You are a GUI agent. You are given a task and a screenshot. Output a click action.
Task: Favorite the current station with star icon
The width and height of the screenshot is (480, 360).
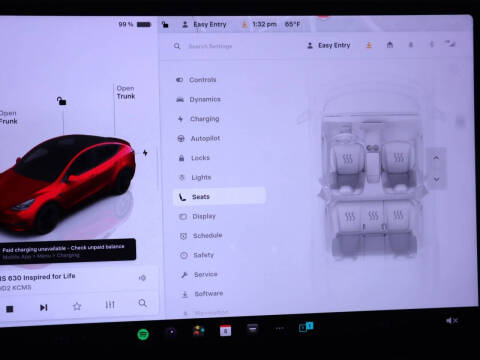click(x=77, y=306)
